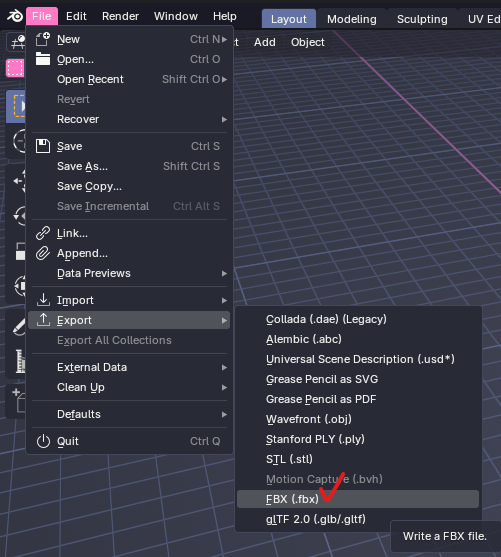Expand the Open Recent submenu

[x=129, y=79]
